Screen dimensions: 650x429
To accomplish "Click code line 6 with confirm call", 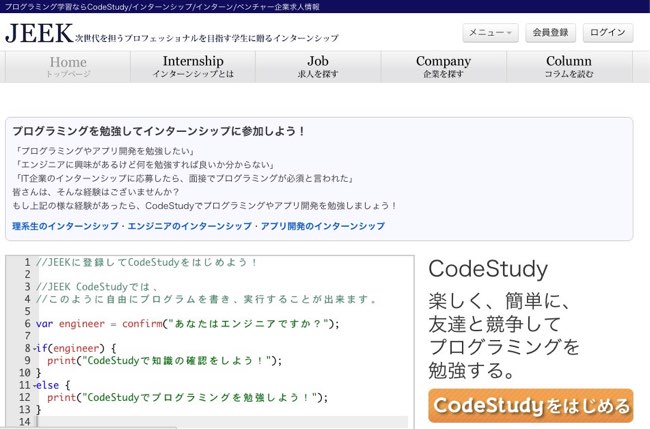I will click(x=187, y=324).
